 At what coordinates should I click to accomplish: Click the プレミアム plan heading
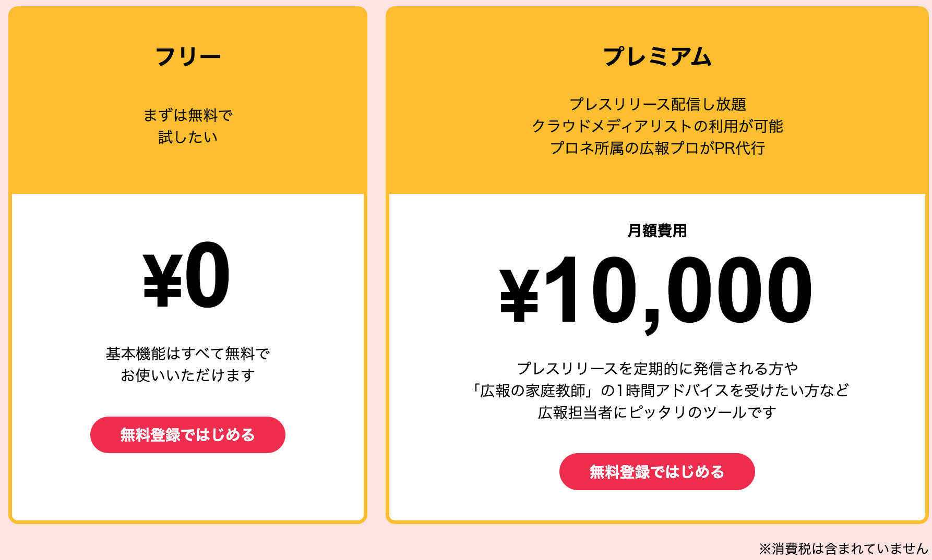point(657,56)
